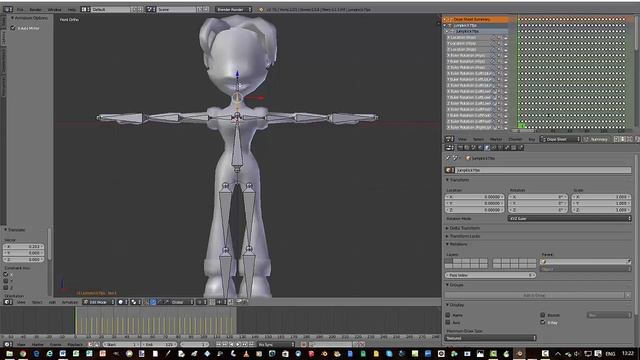Jump to the end frame of timeline

(x=251, y=344)
